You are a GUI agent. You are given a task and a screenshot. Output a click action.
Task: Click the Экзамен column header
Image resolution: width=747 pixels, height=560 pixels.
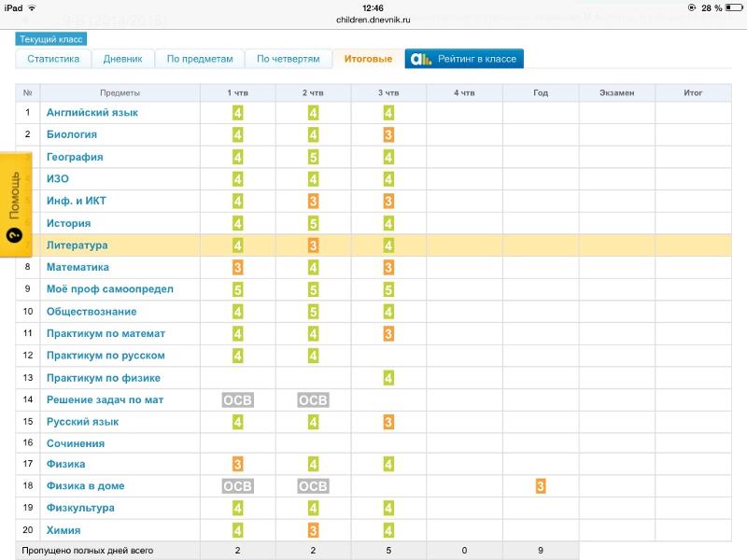tap(616, 92)
